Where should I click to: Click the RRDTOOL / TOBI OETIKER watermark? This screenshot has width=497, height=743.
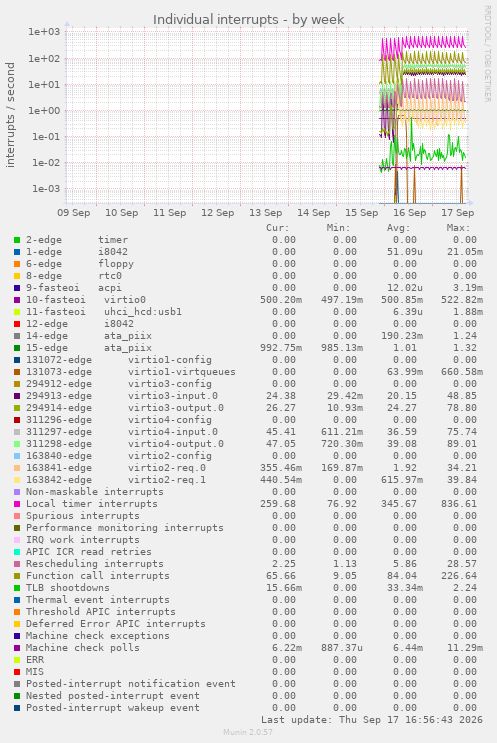coord(488,54)
